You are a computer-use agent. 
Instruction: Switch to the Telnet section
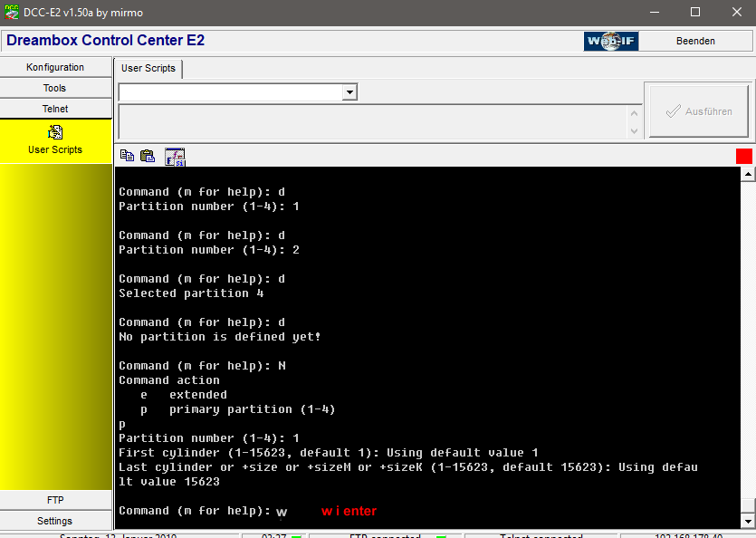pos(55,110)
